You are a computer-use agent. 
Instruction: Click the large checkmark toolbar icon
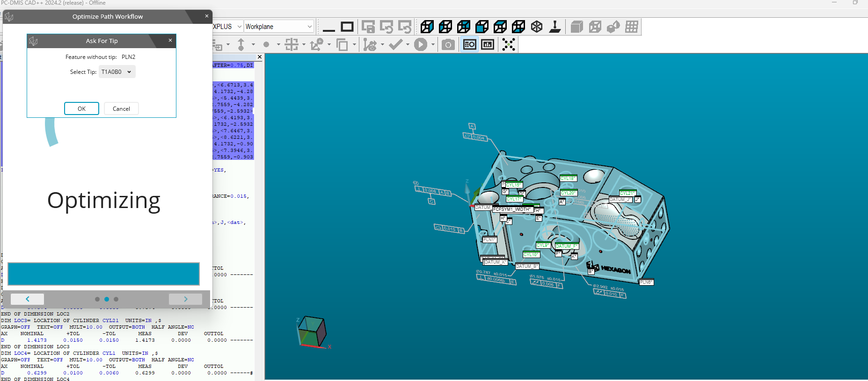[x=395, y=45]
